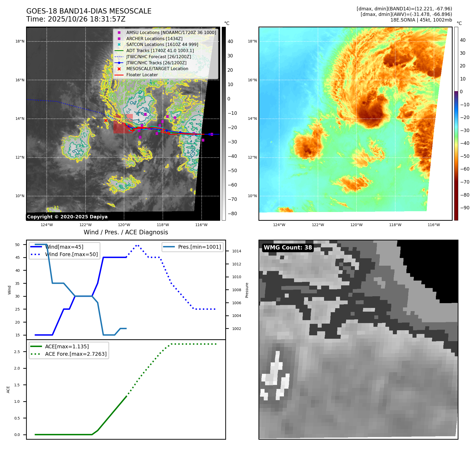Click the red Floater Locater legend line
This screenshot has height=449, width=476.
click(119, 75)
